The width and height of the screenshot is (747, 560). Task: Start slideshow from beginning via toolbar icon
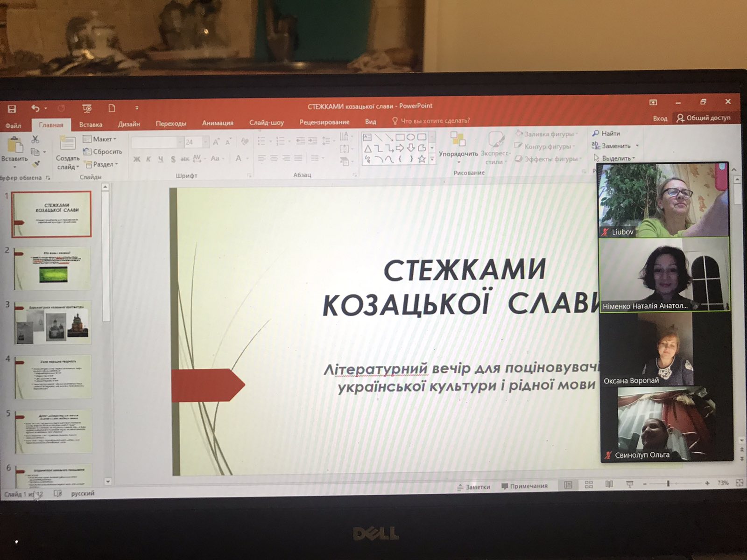coord(87,109)
